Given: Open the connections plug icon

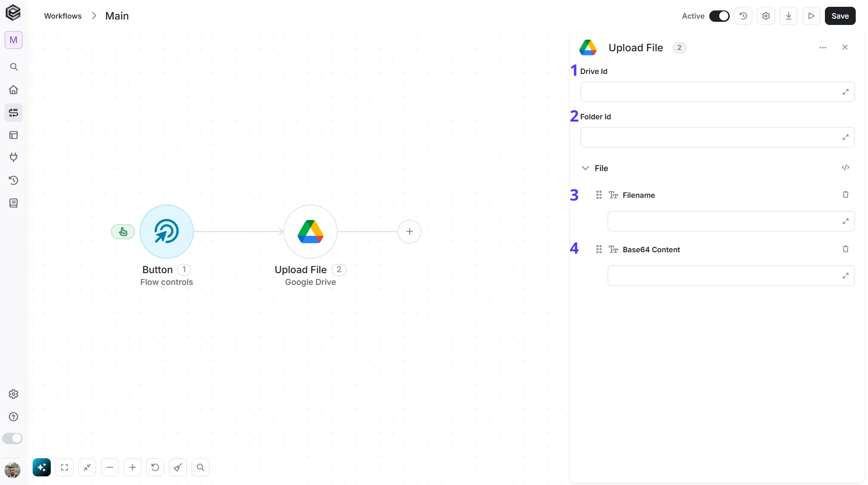Looking at the screenshot, I should pyautogui.click(x=14, y=158).
